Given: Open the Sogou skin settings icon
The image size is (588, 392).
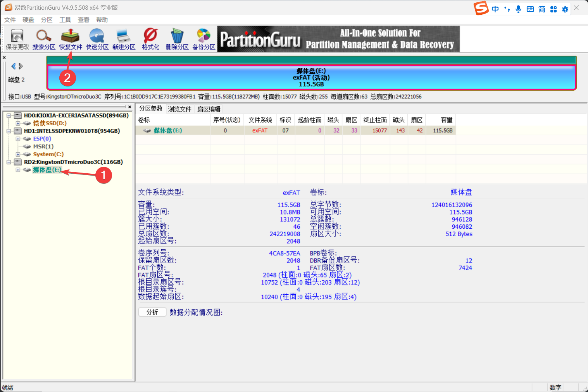Looking at the screenshot, I should coord(565,9).
